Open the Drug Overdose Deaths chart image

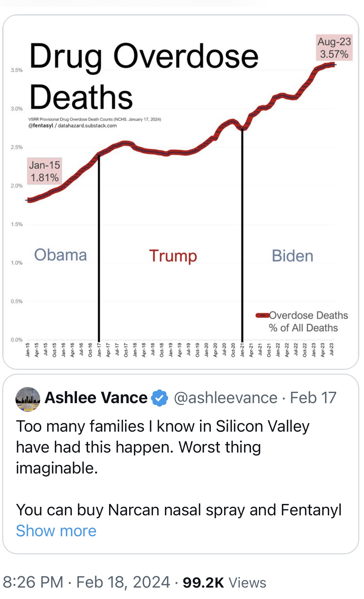pyautogui.click(x=181, y=192)
